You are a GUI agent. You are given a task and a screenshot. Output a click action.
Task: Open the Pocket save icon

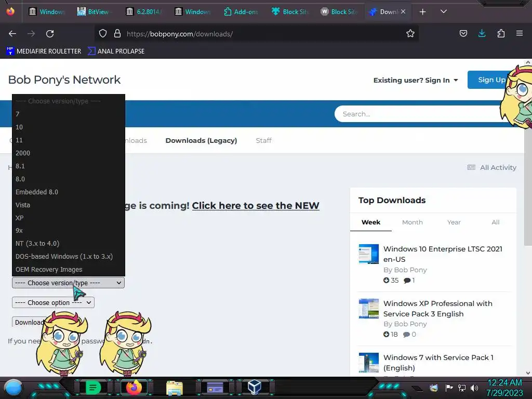coord(463,33)
